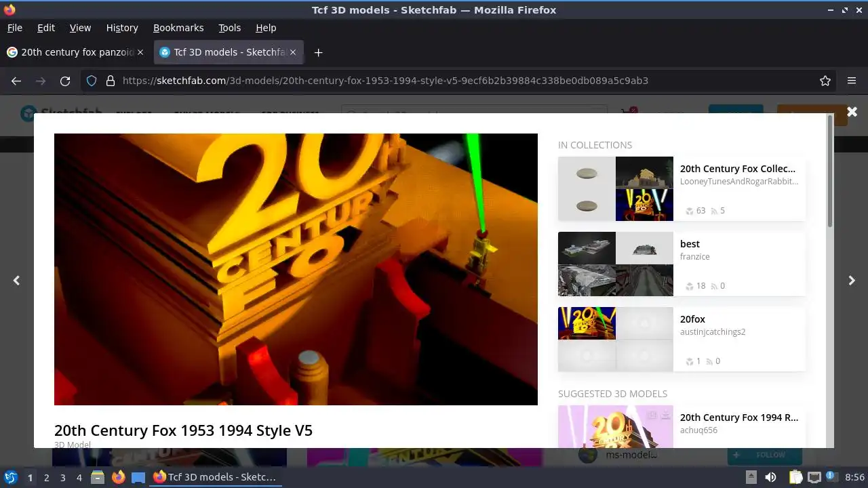This screenshot has width=868, height=488.
Task: Visit franzice user profile
Action: [695, 257]
